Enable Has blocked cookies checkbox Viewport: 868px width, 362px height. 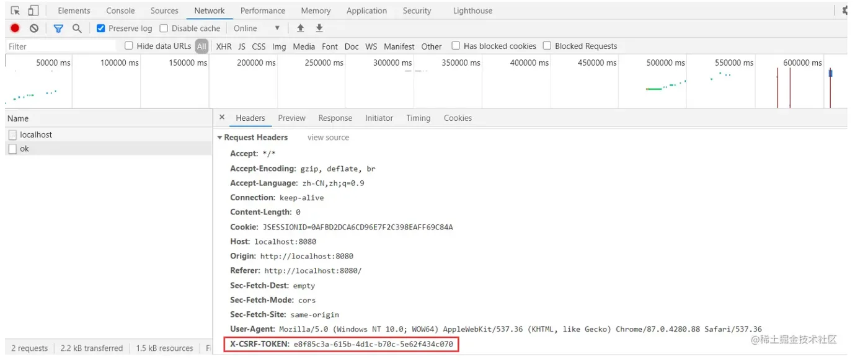pos(456,46)
